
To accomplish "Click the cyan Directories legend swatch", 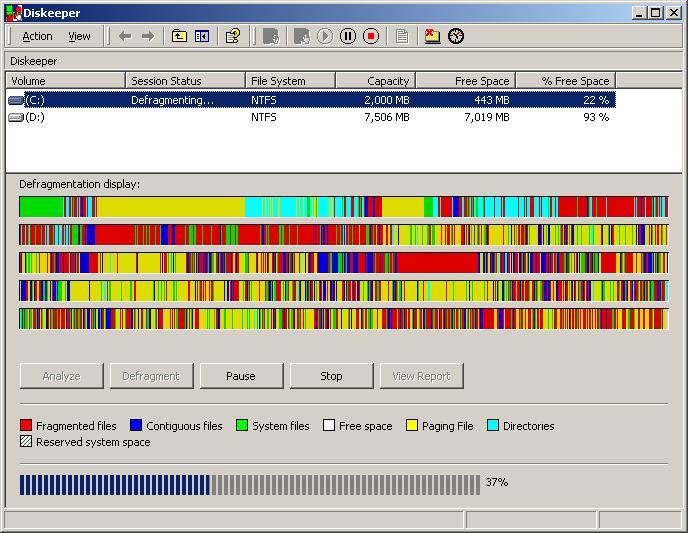I will (x=493, y=426).
